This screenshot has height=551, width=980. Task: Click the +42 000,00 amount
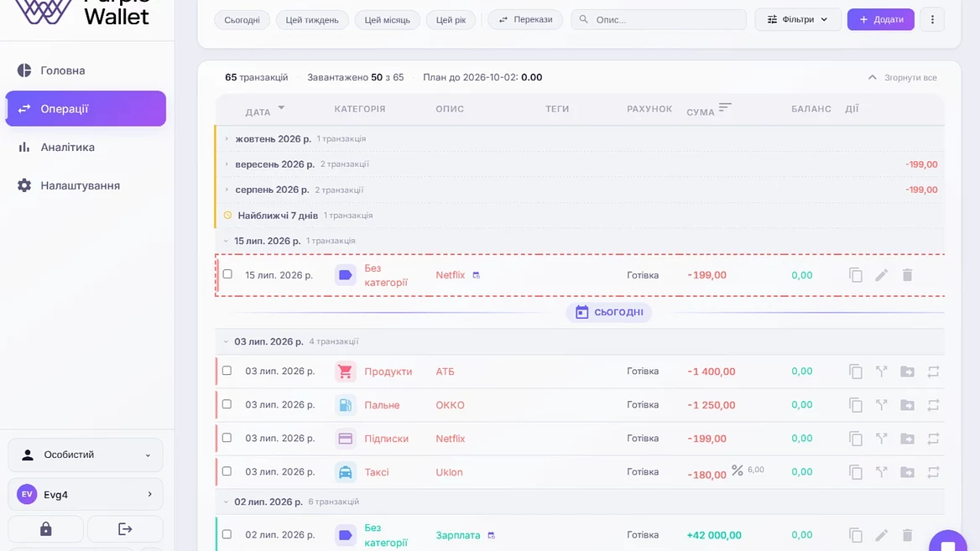(714, 535)
